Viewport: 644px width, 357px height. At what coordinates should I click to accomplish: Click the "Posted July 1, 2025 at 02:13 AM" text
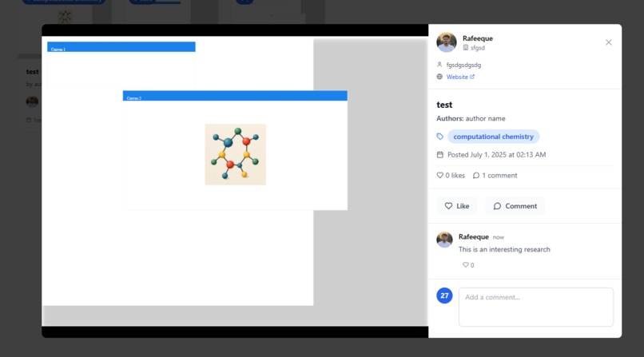coord(496,155)
